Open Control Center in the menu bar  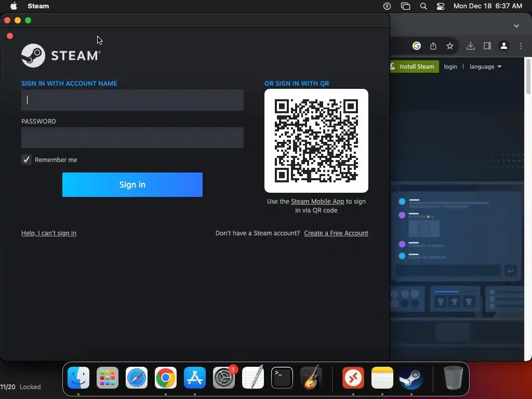[441, 6]
